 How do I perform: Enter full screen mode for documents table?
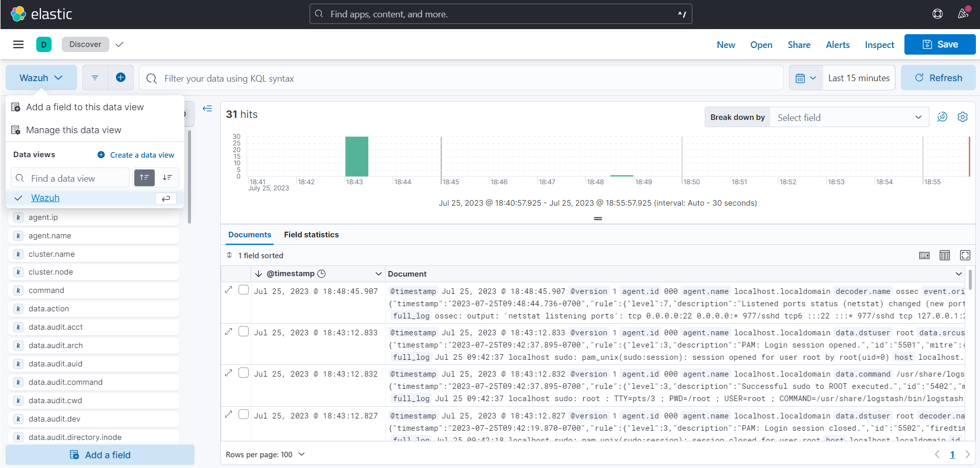click(965, 255)
